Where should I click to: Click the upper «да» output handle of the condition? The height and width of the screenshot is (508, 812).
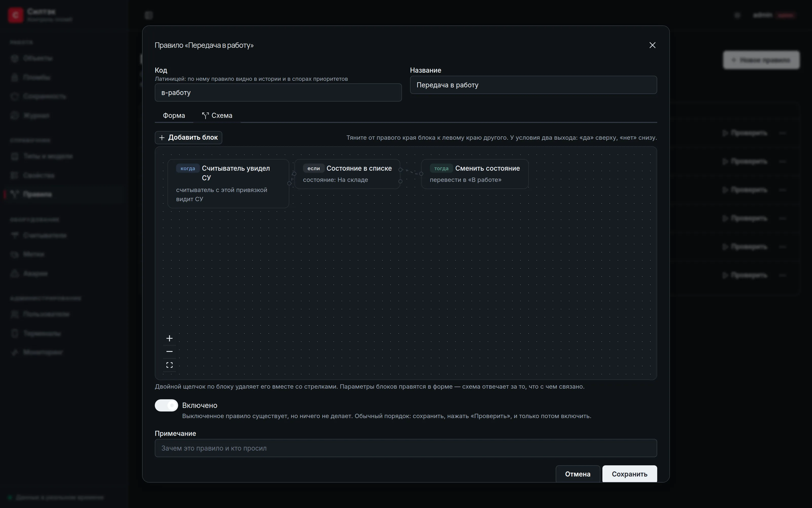pyautogui.click(x=400, y=170)
